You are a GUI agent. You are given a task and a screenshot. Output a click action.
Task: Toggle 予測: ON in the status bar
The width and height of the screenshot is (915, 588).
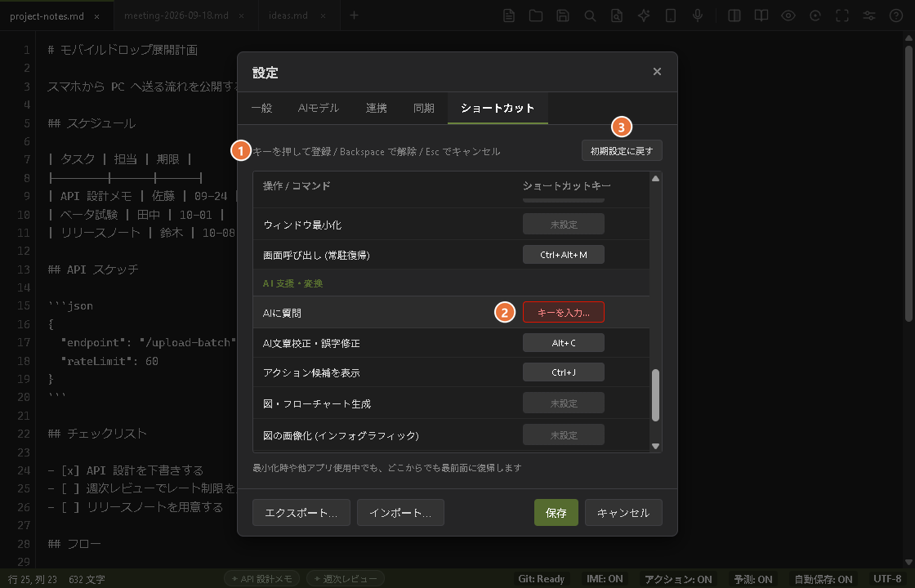point(752,579)
